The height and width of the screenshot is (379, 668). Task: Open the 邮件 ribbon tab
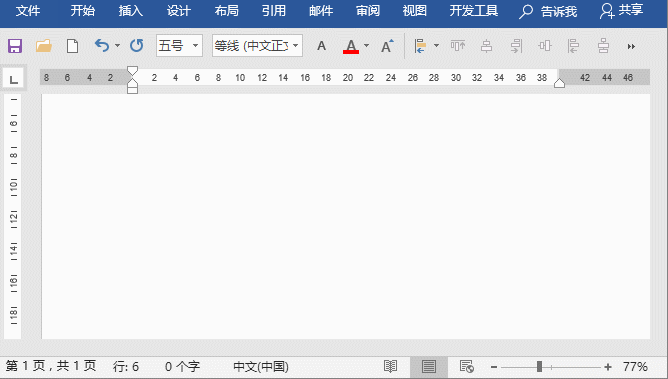coord(321,11)
